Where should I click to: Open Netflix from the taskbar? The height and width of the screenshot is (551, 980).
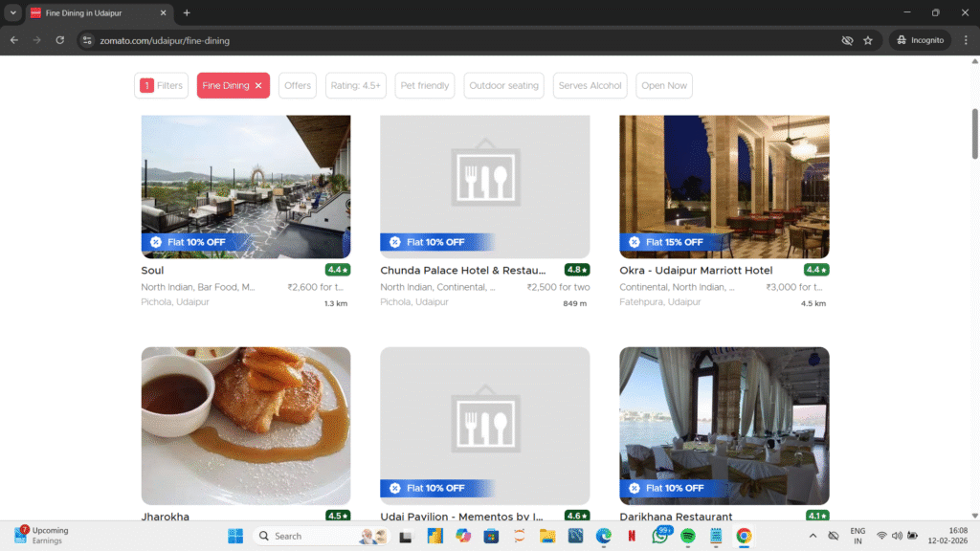pyautogui.click(x=632, y=536)
